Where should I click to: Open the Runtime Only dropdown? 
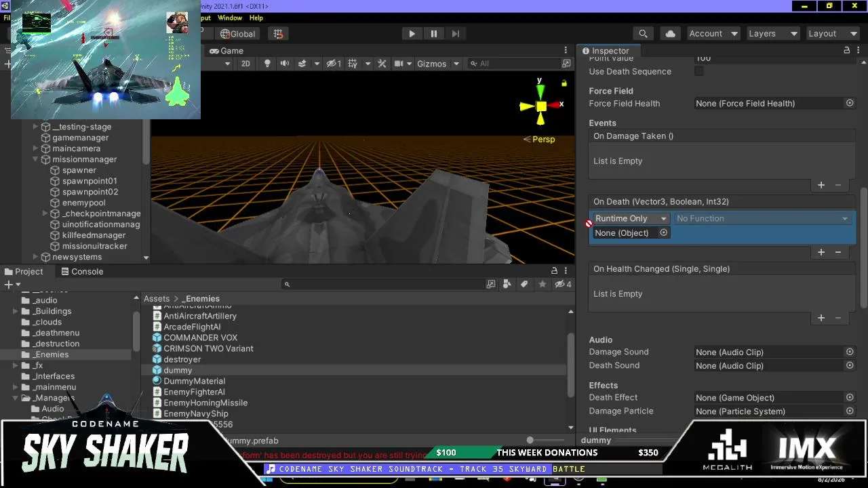tap(631, 218)
